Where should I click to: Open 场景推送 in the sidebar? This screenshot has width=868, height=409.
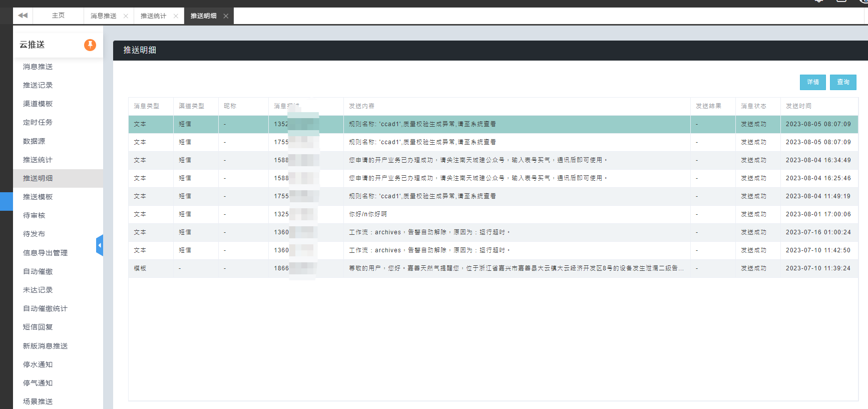[58, 401]
